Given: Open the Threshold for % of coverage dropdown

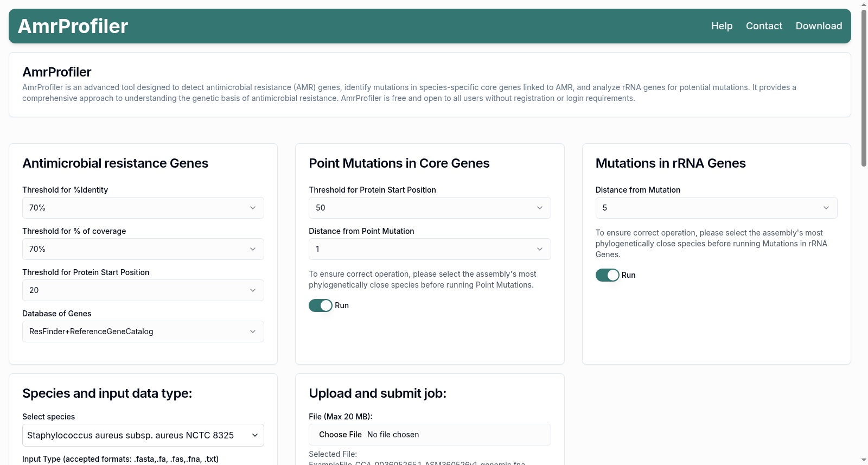Looking at the screenshot, I should coord(143,249).
